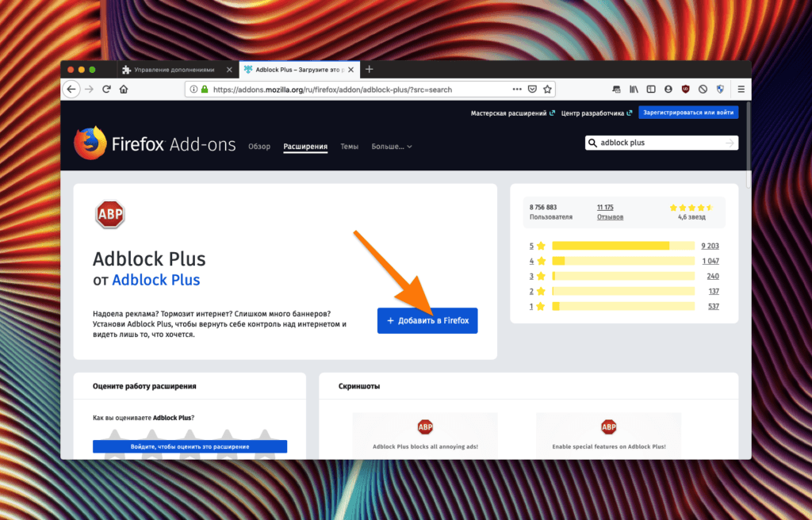Click the 4,6 звезд rating text
Viewport: 812px width, 520px height.
tap(691, 217)
